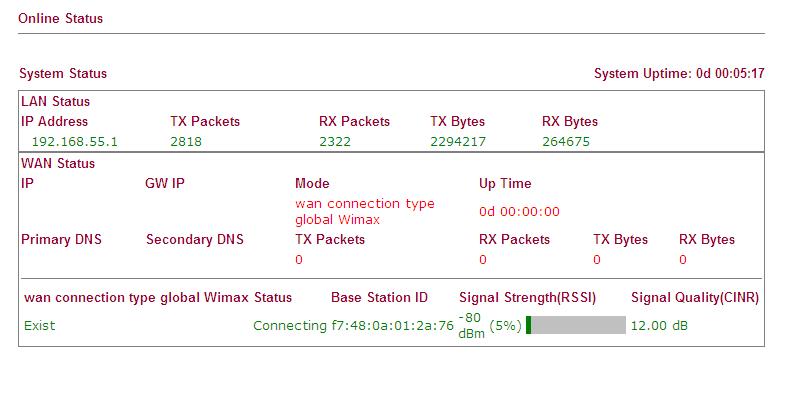Click the Connecting status text
The image size is (788, 400).
click(x=289, y=325)
